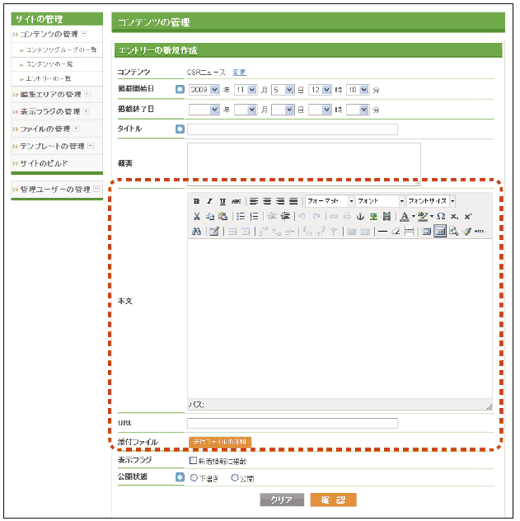Insert a page break
This screenshot has width=520, height=521.
point(409,231)
